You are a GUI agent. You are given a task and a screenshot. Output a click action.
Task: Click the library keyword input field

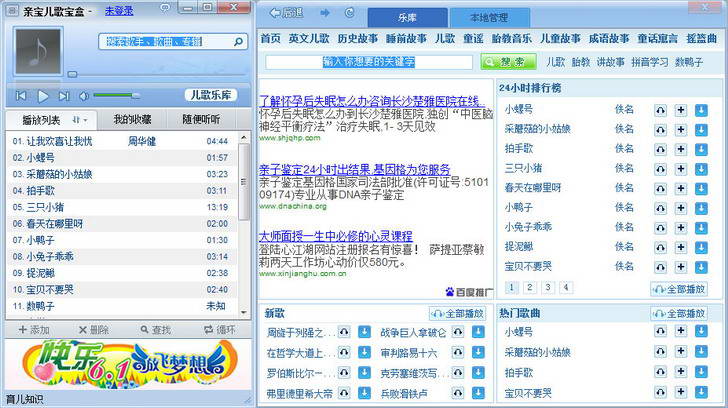click(x=369, y=62)
